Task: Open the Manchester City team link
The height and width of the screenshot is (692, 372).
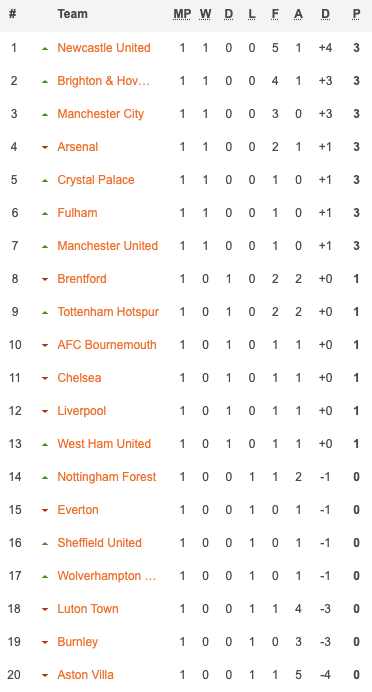Action: [101, 114]
